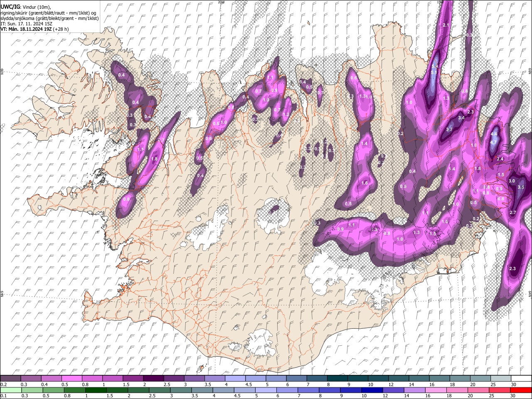Click the lower legend swatch between 8 and 9
The width and height of the screenshot is (532, 399).
click(x=330, y=390)
